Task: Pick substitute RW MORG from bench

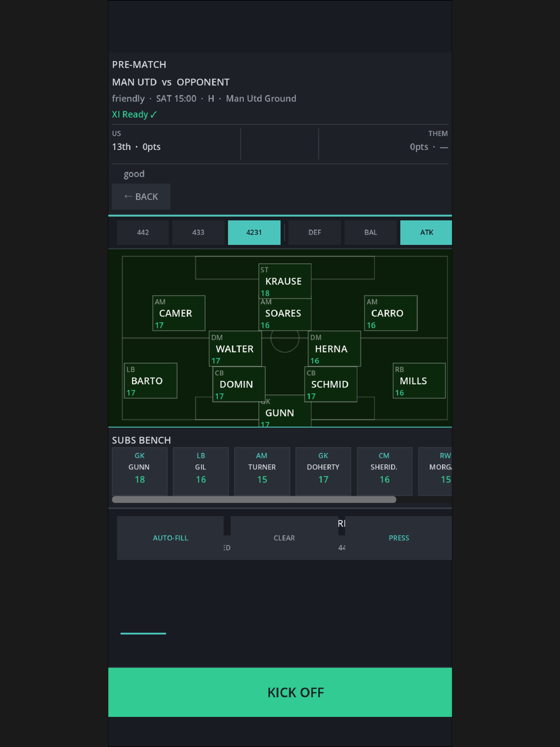Action: [x=435, y=471]
